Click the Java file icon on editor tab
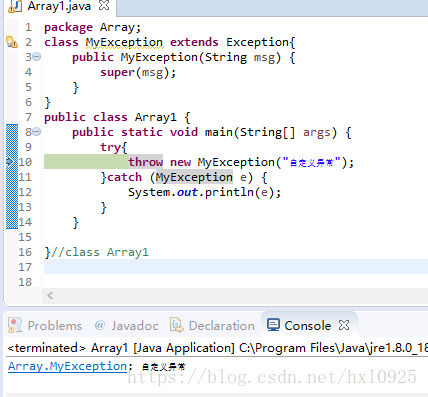Image resolution: width=428 pixels, height=397 pixels. coord(15,6)
